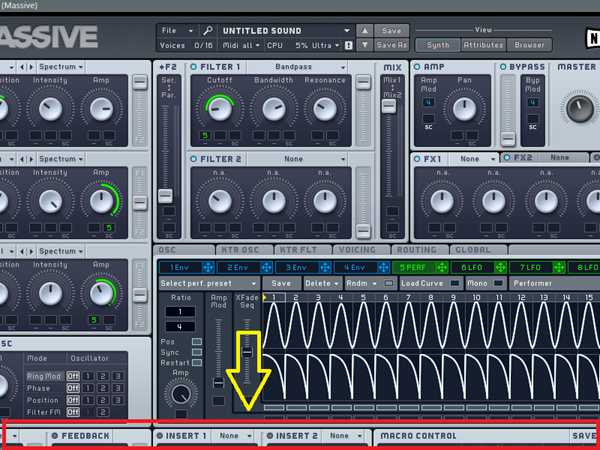600x450 pixels.
Task: Click the Amp Pan knob
Action: (464, 109)
